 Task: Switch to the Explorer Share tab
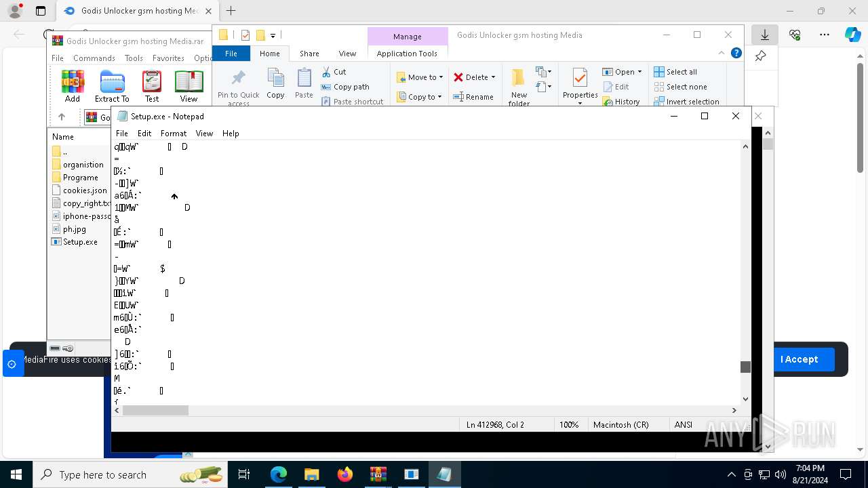pos(309,54)
